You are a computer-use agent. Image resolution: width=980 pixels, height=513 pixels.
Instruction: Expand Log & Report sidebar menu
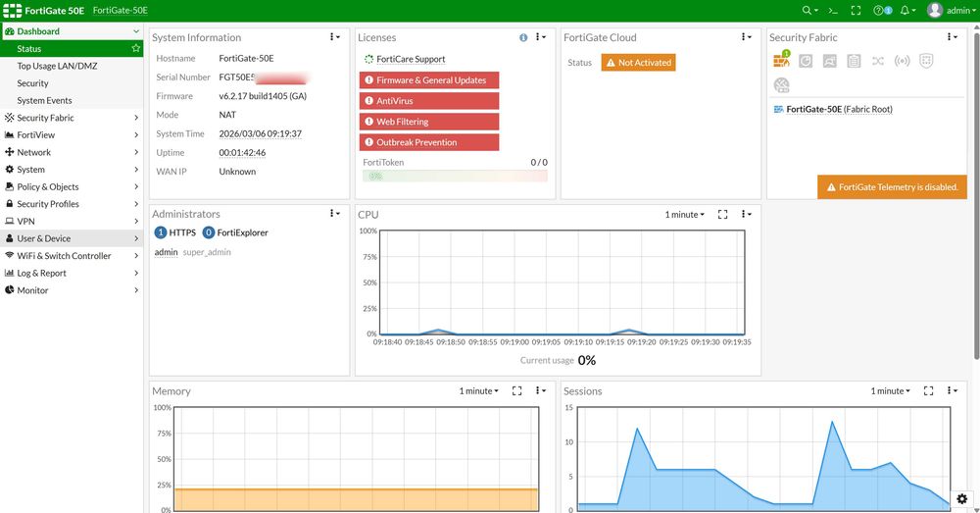[72, 273]
